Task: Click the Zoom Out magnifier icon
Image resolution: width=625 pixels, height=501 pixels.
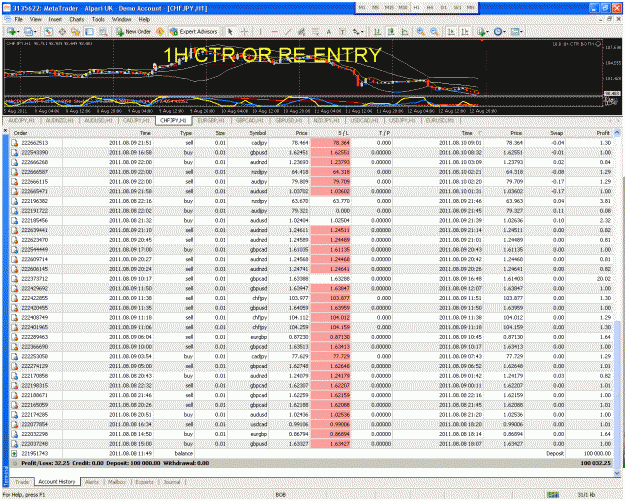Action: (x=434, y=31)
